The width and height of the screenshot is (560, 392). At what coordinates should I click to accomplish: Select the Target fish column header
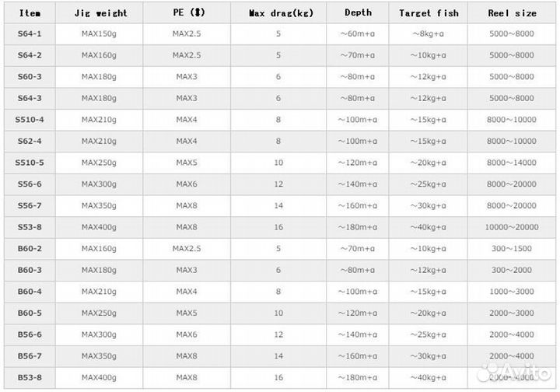pyautogui.click(x=429, y=13)
